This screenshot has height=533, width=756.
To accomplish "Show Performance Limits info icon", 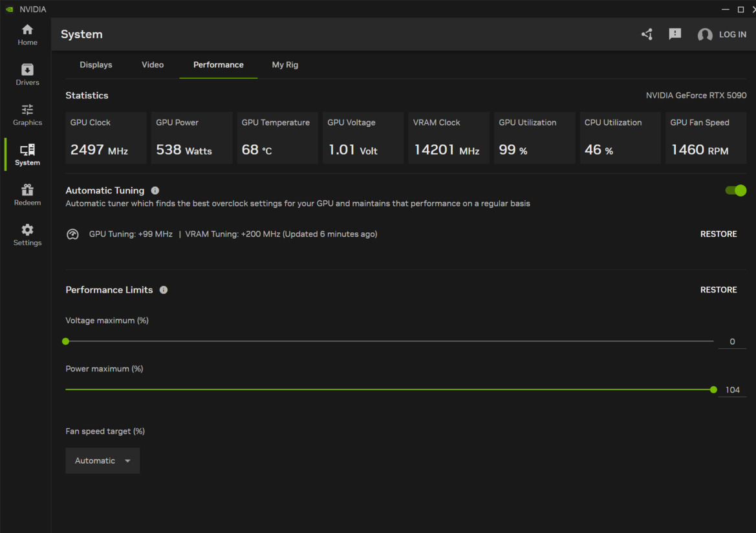I will (164, 290).
